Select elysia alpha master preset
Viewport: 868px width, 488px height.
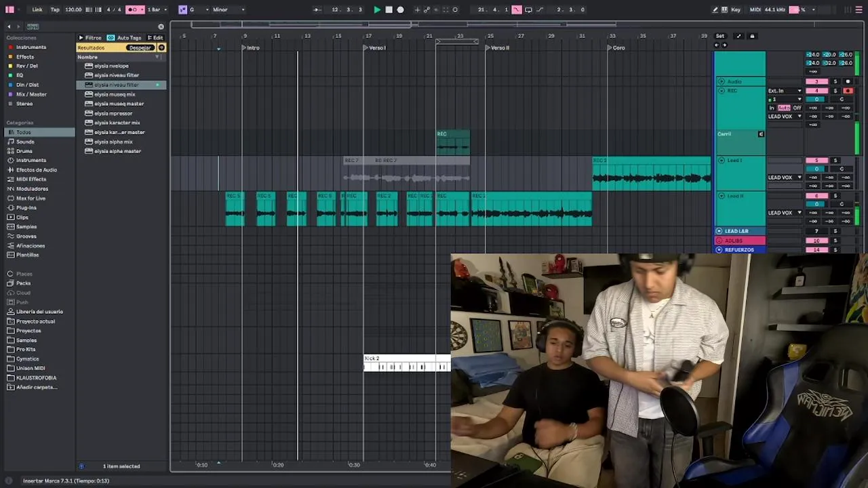(x=117, y=151)
